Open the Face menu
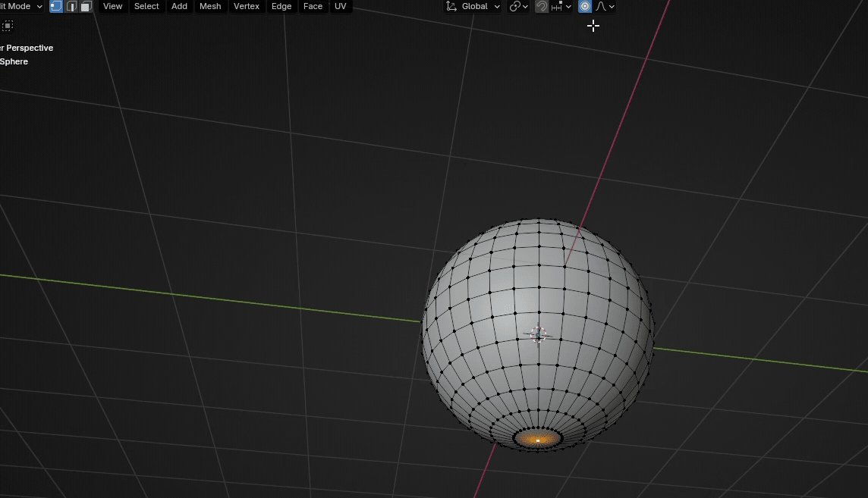Screen dimensions: 868x498 pos(313,6)
